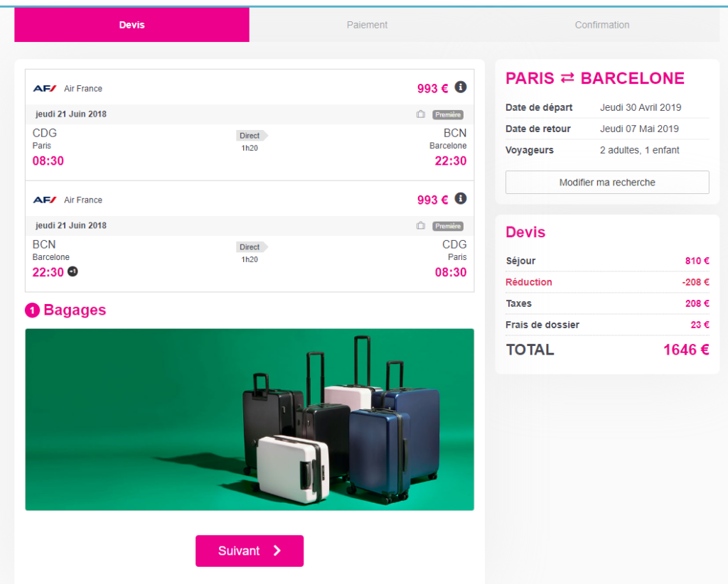Go to the Confirmation step tab
Screen dimensions: 728x584
602,25
